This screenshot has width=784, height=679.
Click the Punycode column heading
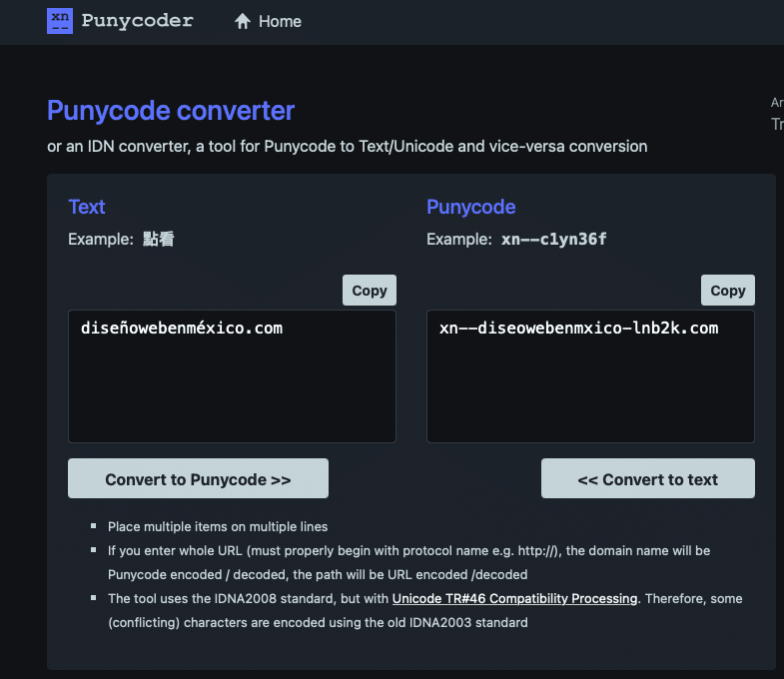tap(471, 207)
